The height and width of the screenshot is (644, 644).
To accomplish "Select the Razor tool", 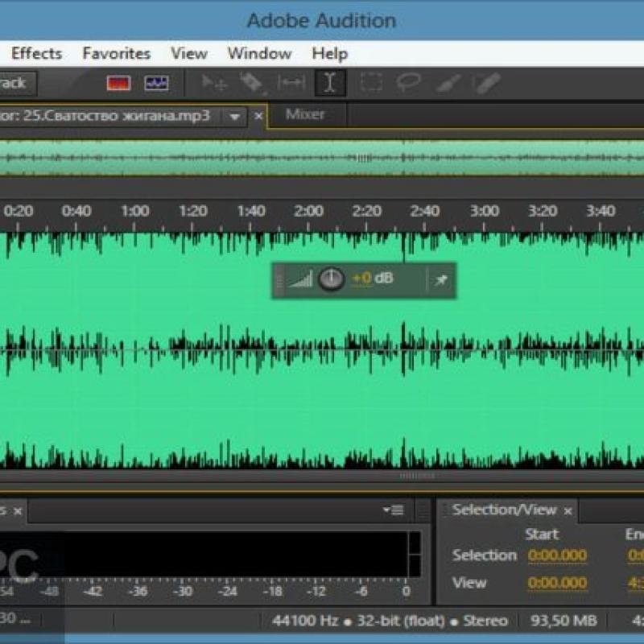I will [252, 83].
